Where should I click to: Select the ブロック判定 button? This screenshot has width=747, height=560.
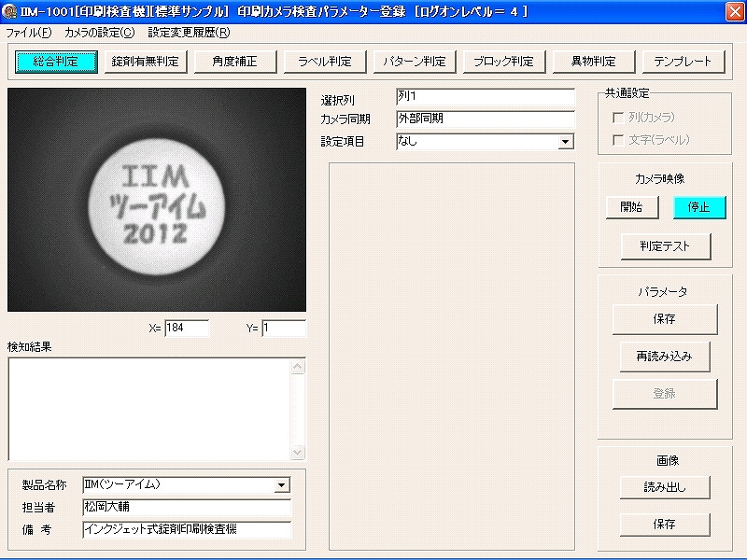[x=503, y=62]
